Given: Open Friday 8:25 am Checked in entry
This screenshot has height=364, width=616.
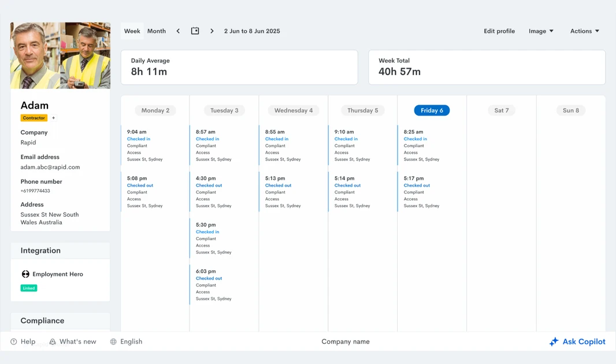Looking at the screenshot, I should (432, 145).
